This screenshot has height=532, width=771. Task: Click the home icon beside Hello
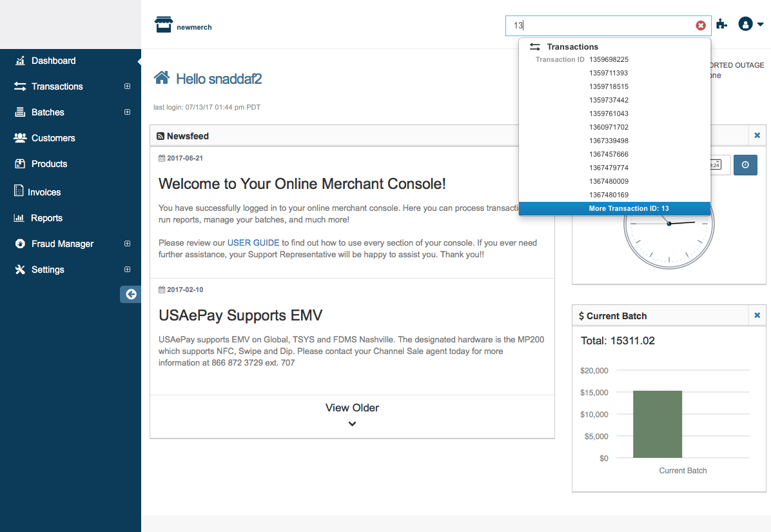(x=161, y=78)
